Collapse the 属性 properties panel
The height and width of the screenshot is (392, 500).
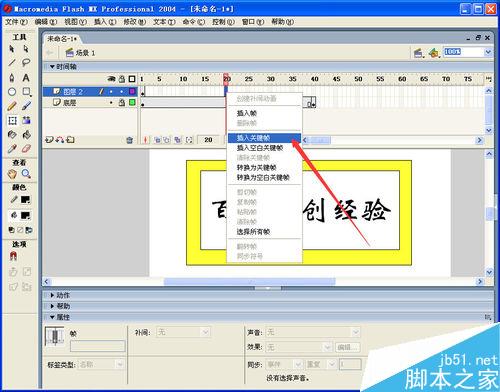point(52,317)
